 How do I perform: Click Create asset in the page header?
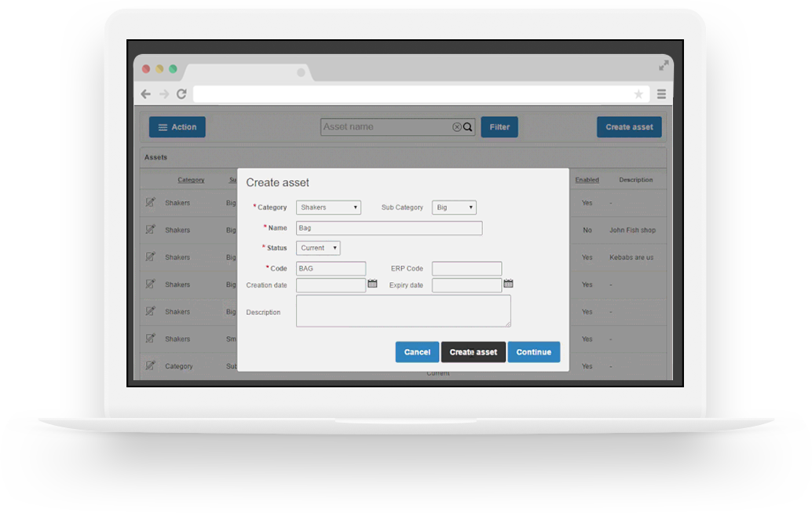click(x=629, y=127)
